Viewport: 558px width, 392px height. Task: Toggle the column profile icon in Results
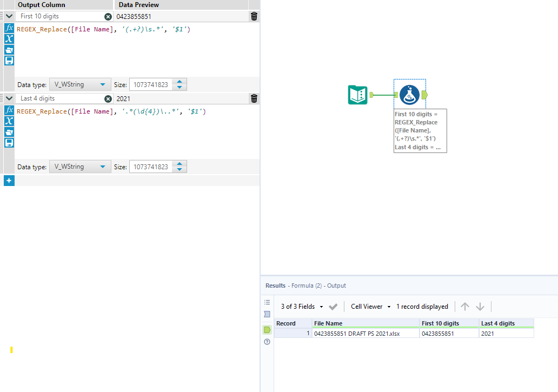point(267,314)
